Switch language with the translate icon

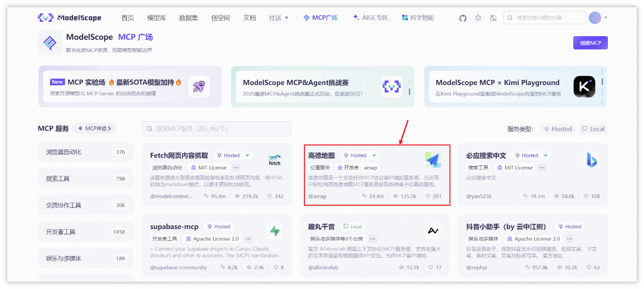(x=493, y=18)
